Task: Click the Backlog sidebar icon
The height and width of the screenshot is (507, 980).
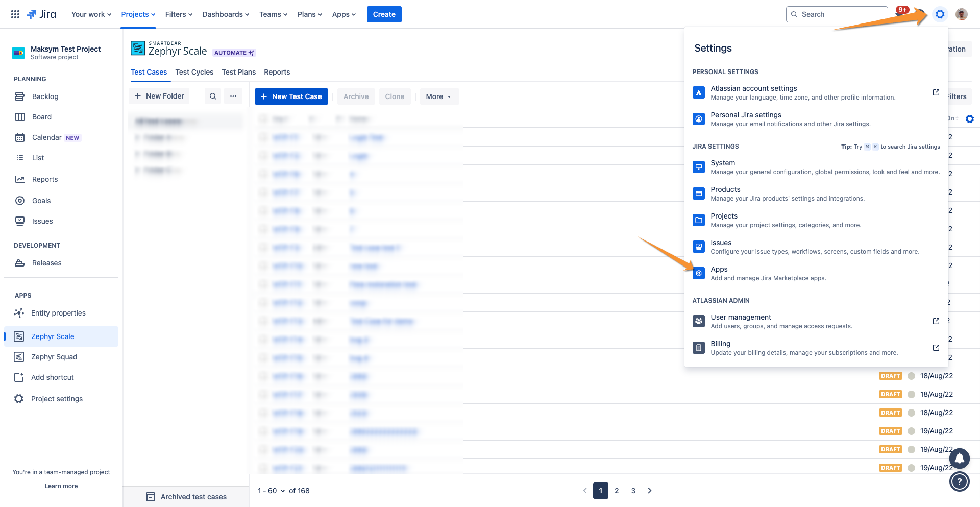Action: [20, 96]
